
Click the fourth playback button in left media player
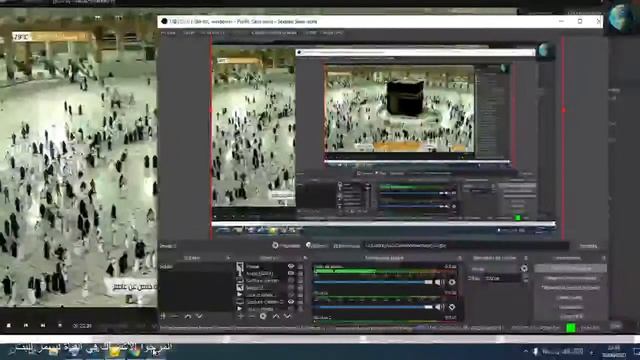60,326
